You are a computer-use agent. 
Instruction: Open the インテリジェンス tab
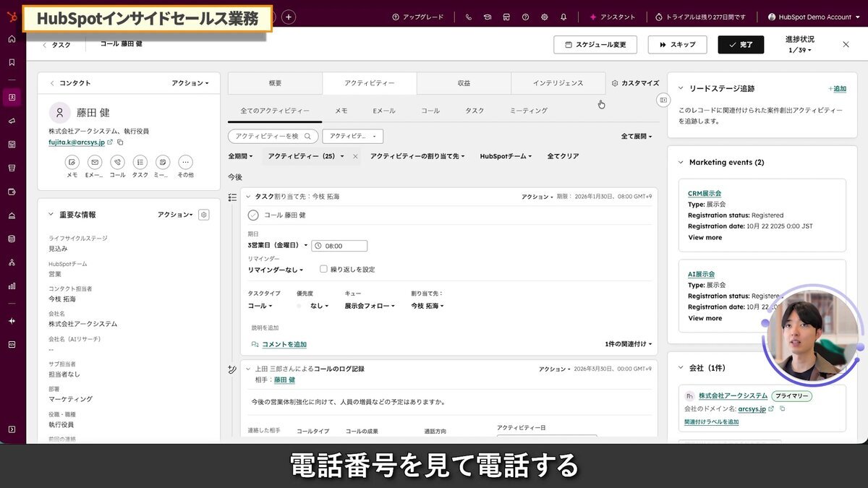[x=558, y=83]
